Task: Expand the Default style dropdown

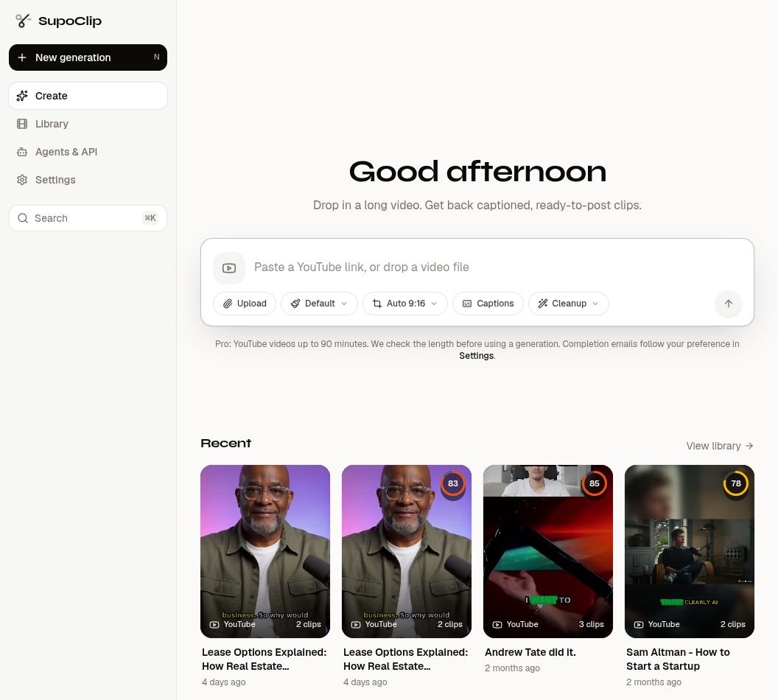Action: point(319,304)
